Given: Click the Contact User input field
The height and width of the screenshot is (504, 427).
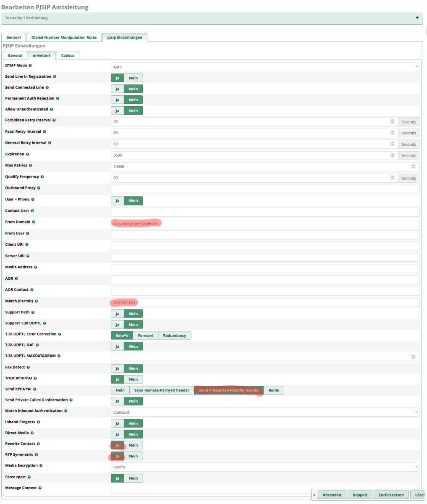Looking at the screenshot, I should pos(265,212).
